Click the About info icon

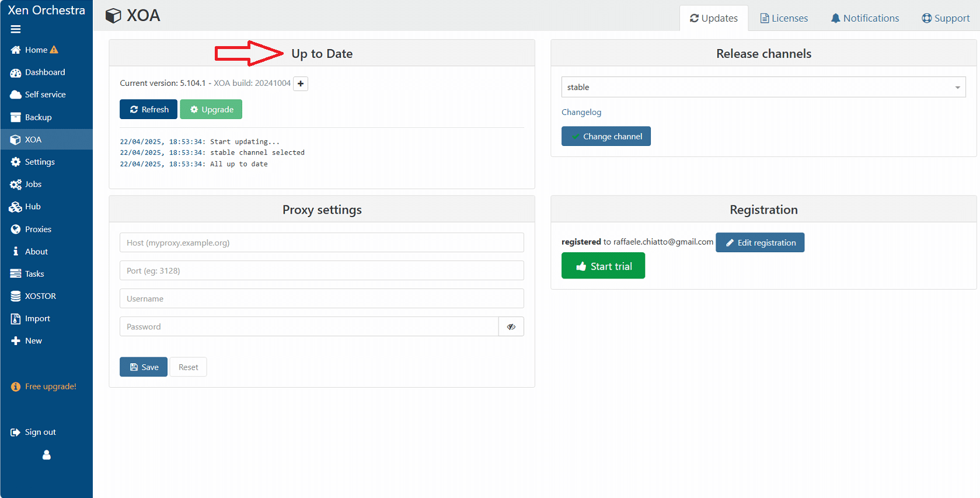[16, 252]
